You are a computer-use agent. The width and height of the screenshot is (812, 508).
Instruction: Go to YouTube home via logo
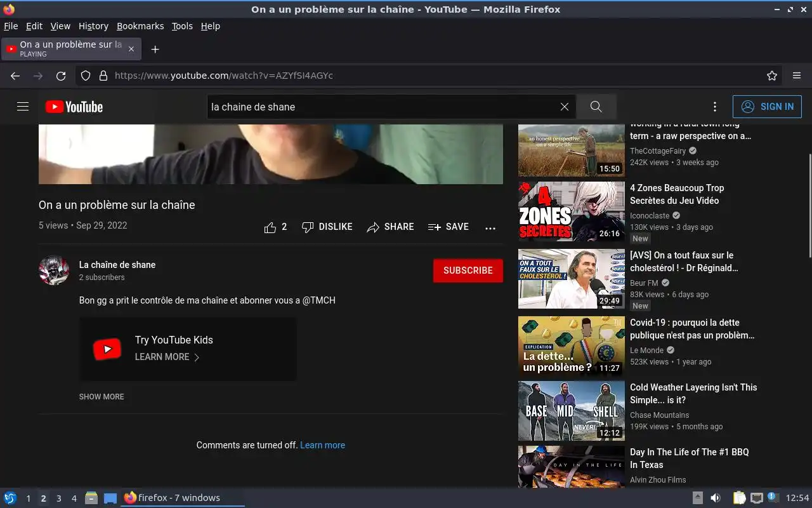(x=74, y=107)
